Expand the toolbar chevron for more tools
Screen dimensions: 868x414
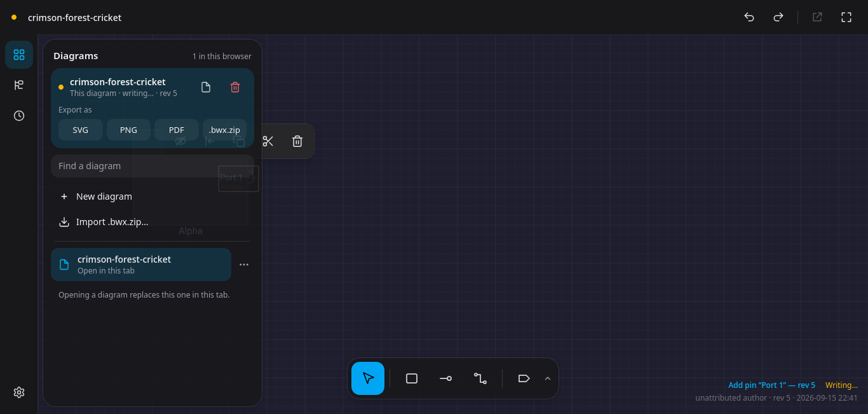click(x=548, y=378)
